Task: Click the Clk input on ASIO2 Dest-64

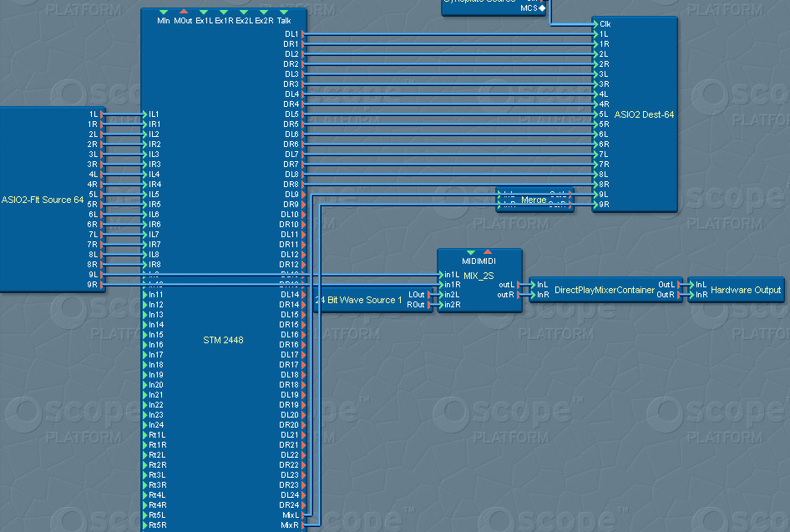Action: click(595, 24)
